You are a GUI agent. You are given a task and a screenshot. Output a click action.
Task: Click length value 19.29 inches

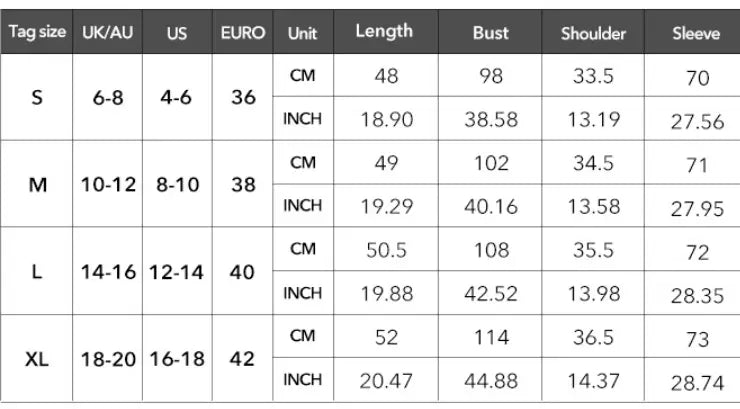(x=386, y=207)
